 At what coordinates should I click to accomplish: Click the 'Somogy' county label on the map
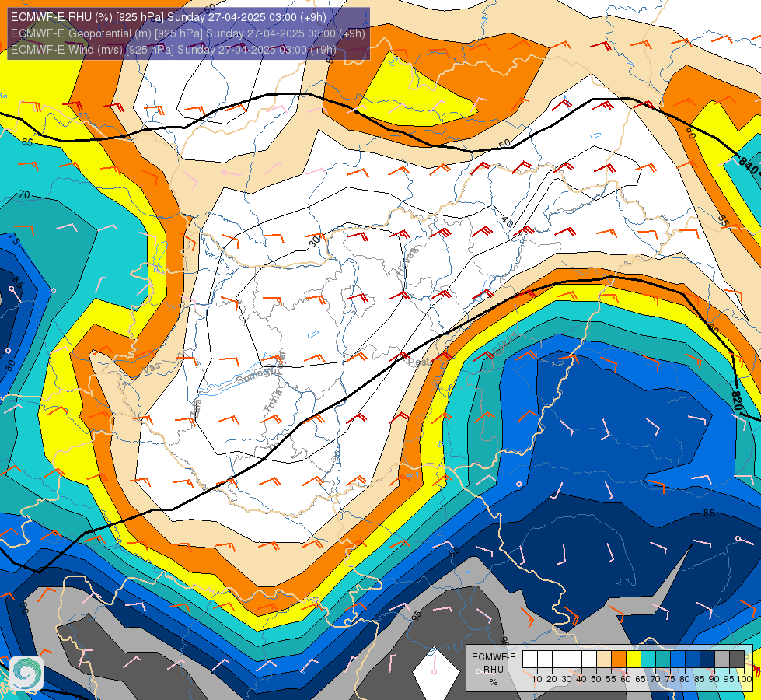pos(253,376)
